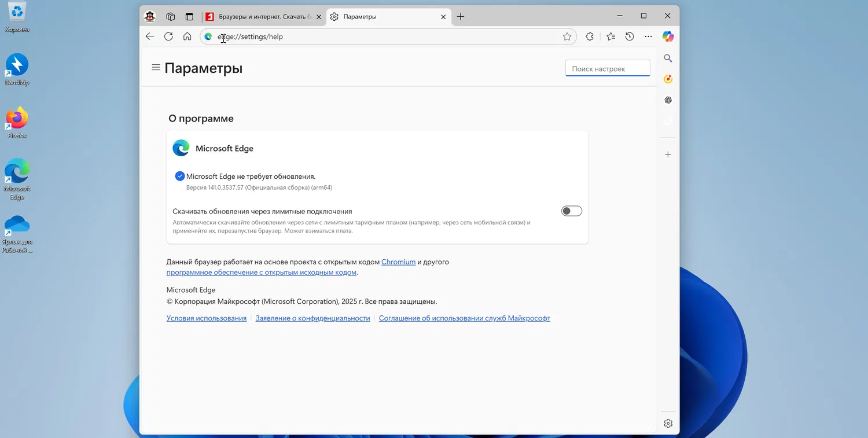
Task: Click the blue up-to-date checkmark icon
Action: click(179, 176)
